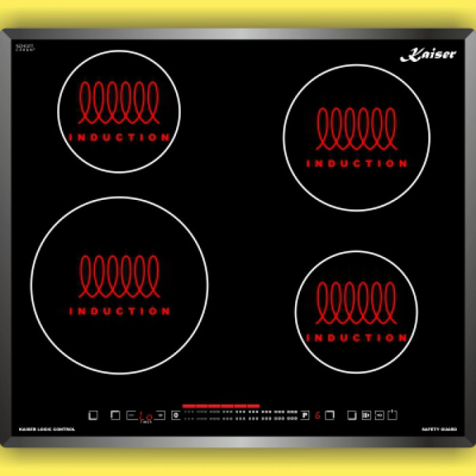Screen dimensions: 476x476
Task: Tap the key lock icon
Action: 379,415
